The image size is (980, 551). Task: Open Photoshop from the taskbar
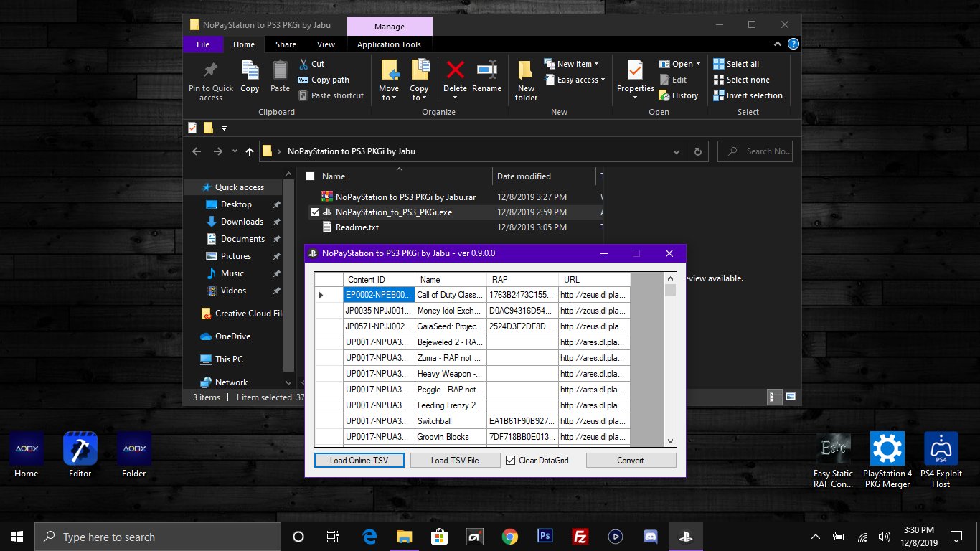[545, 536]
